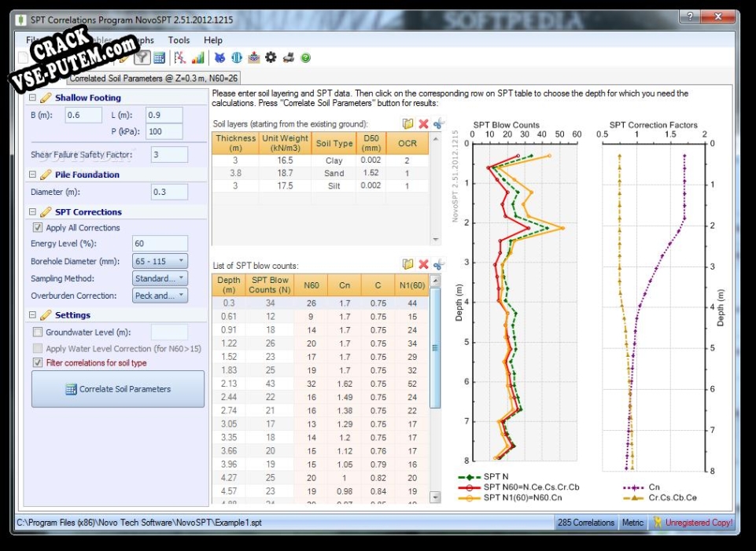The width and height of the screenshot is (756, 551).
Task: Open the correlation table toolbar icon
Action: [159, 58]
